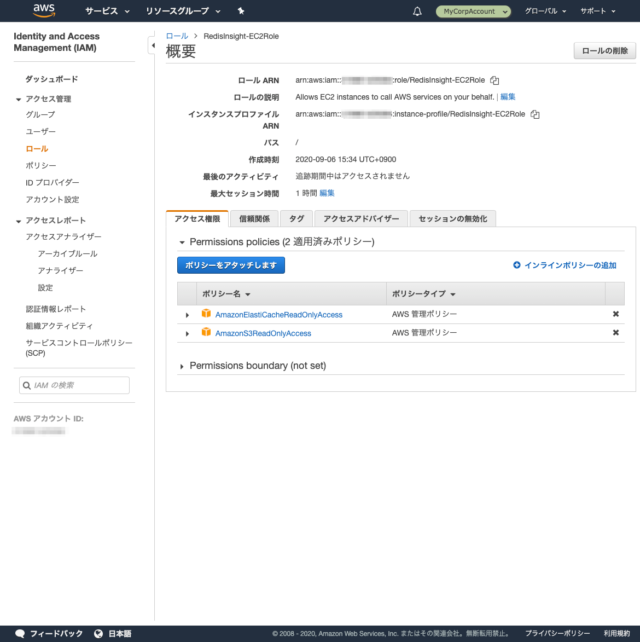Go to ロール breadcrumb link
This screenshot has width=640, height=642.
point(177,36)
